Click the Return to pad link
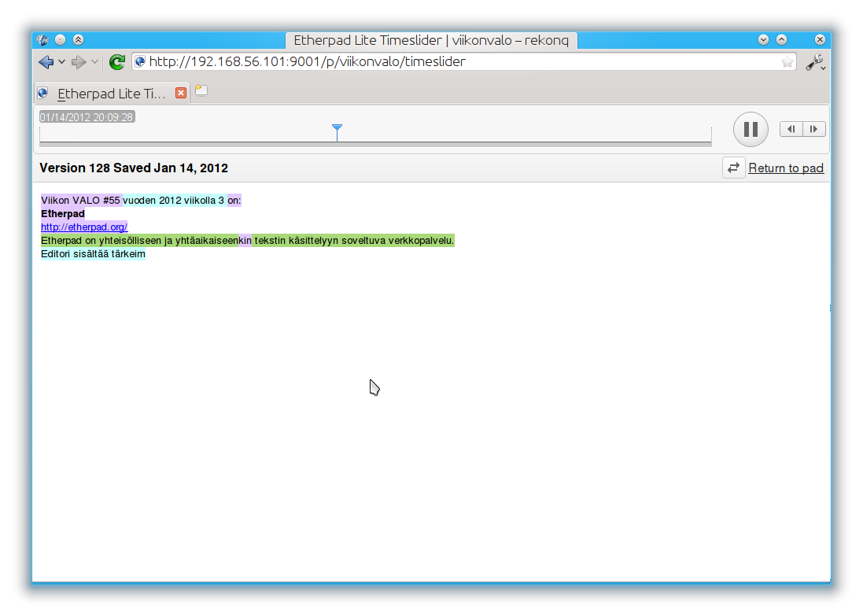Viewport: 863px width, 616px height. pyautogui.click(x=786, y=168)
